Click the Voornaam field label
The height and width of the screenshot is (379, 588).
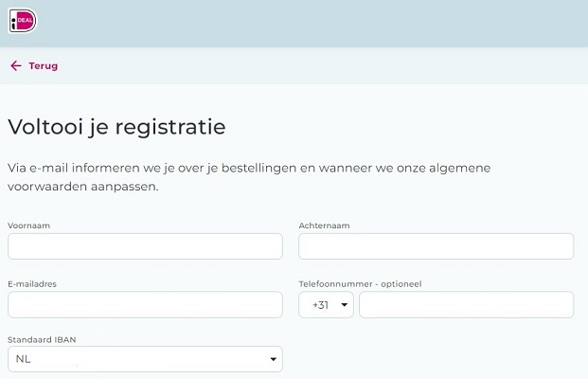[28, 226]
